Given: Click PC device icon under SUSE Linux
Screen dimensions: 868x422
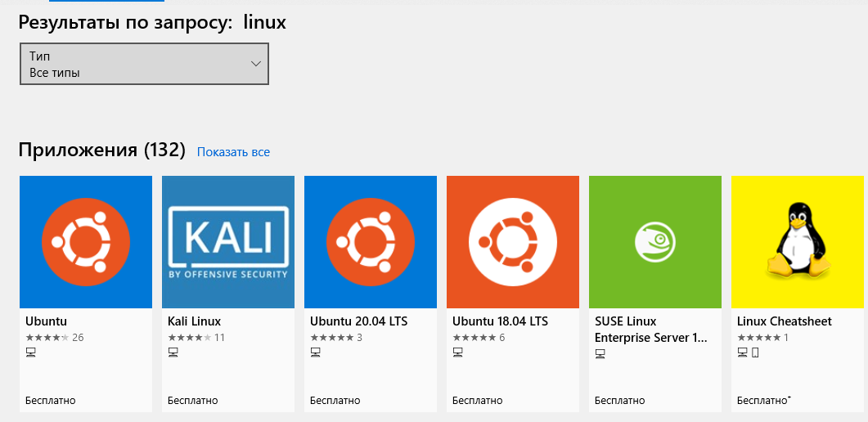Looking at the screenshot, I should coord(600,353).
